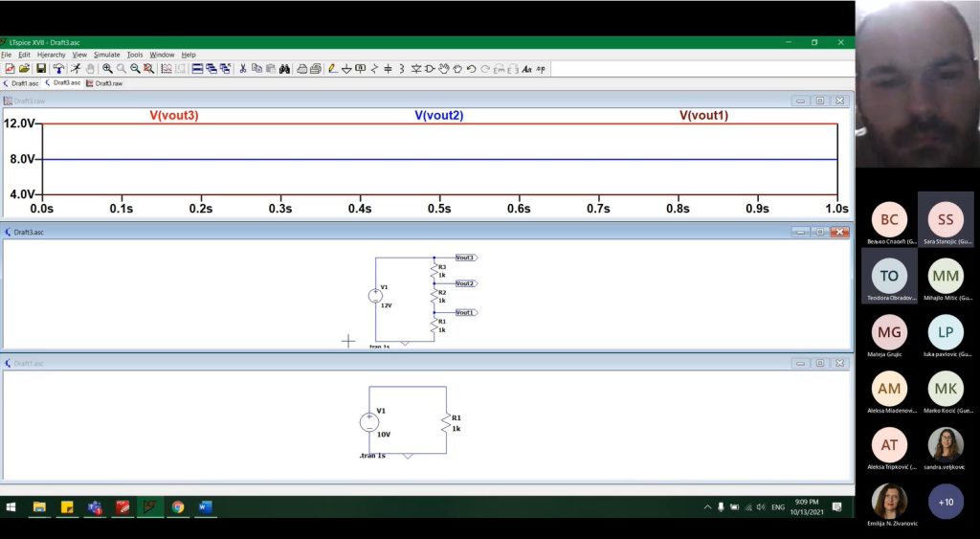
Task: Pick the Resistor component tool
Action: [x=374, y=69]
